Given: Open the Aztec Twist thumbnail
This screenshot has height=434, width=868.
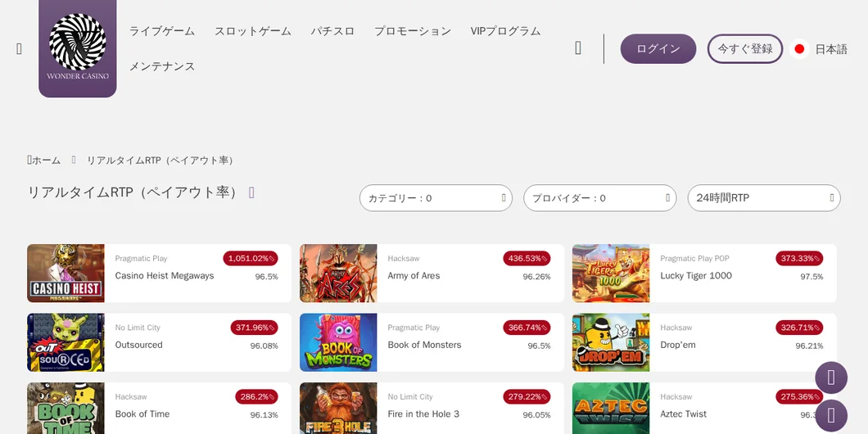Looking at the screenshot, I should pos(611,409).
